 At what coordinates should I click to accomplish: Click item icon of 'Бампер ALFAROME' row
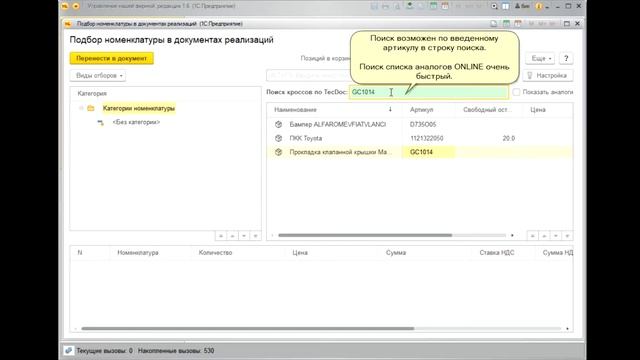(x=278, y=124)
